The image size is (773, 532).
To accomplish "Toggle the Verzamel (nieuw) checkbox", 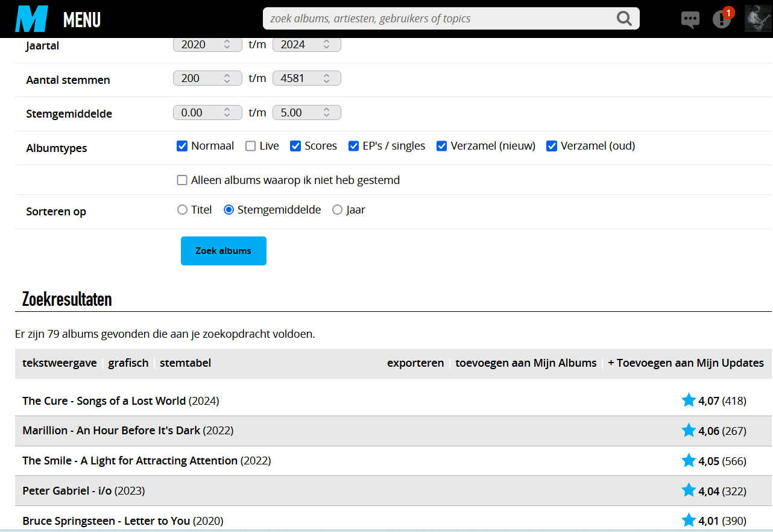I will 442,146.
